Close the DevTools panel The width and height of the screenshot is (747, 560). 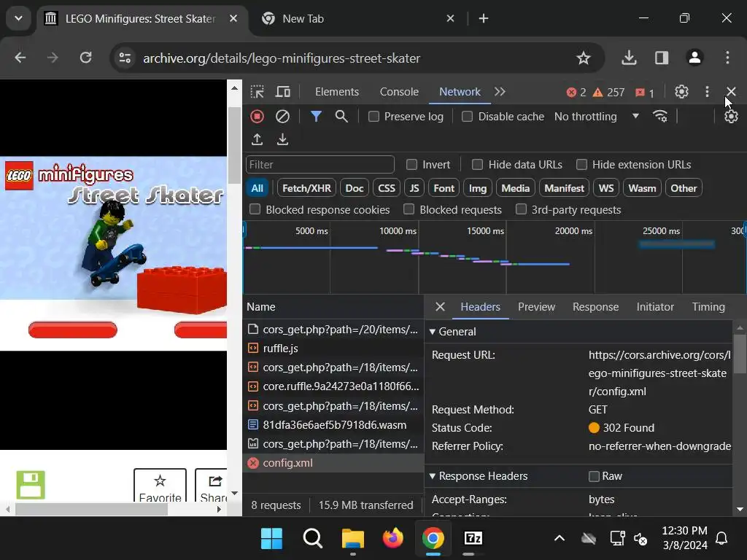(x=731, y=91)
